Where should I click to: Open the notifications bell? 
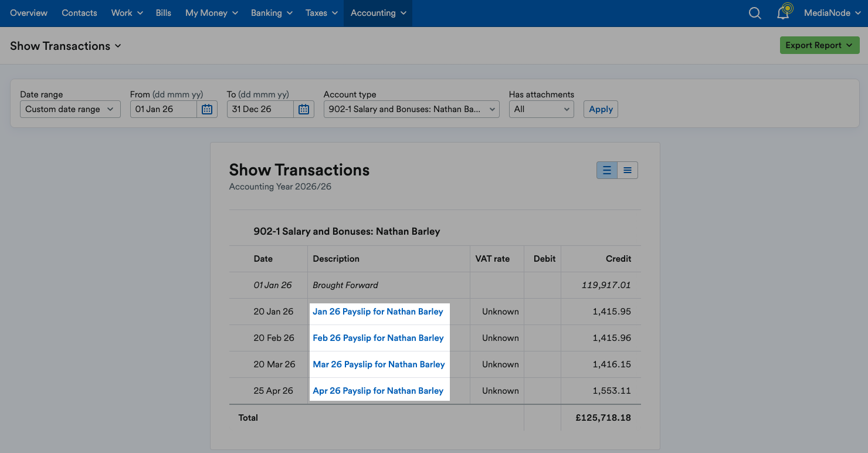coord(784,12)
